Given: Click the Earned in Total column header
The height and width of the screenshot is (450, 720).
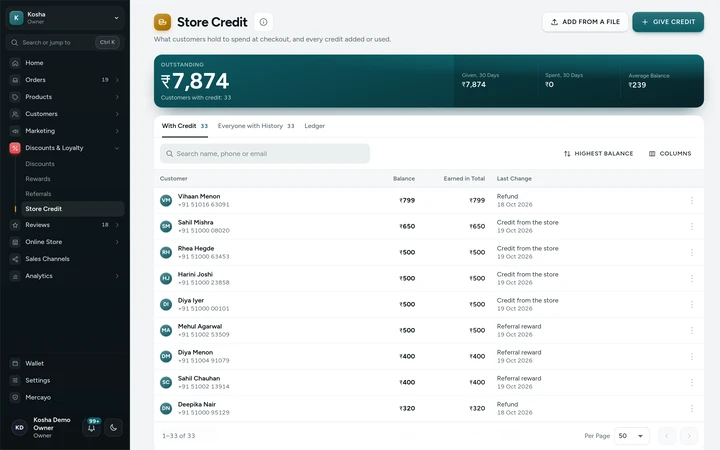Looking at the screenshot, I should [464, 179].
